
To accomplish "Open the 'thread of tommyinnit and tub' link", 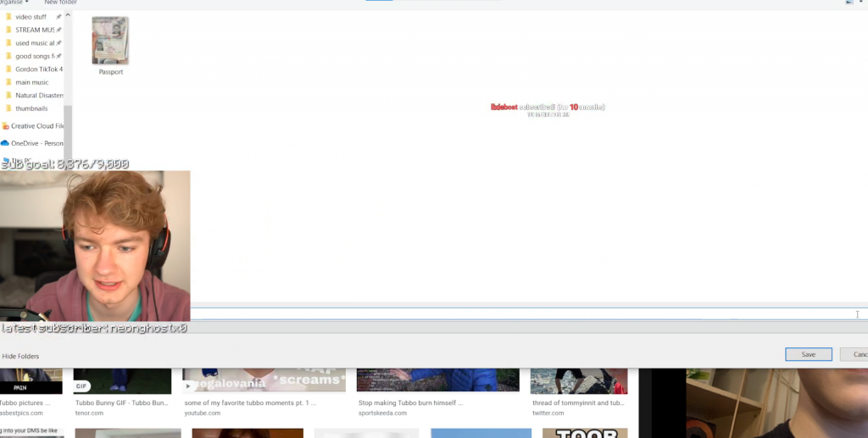I will [578, 403].
